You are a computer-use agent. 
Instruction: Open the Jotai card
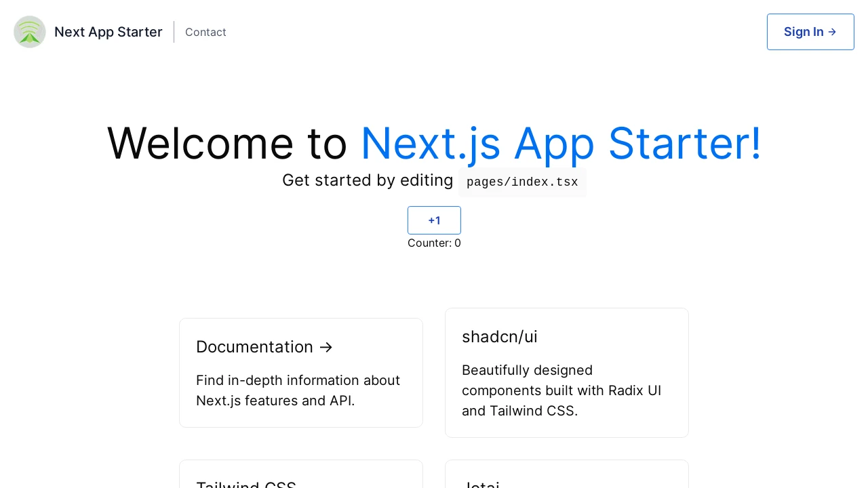pyautogui.click(x=567, y=474)
